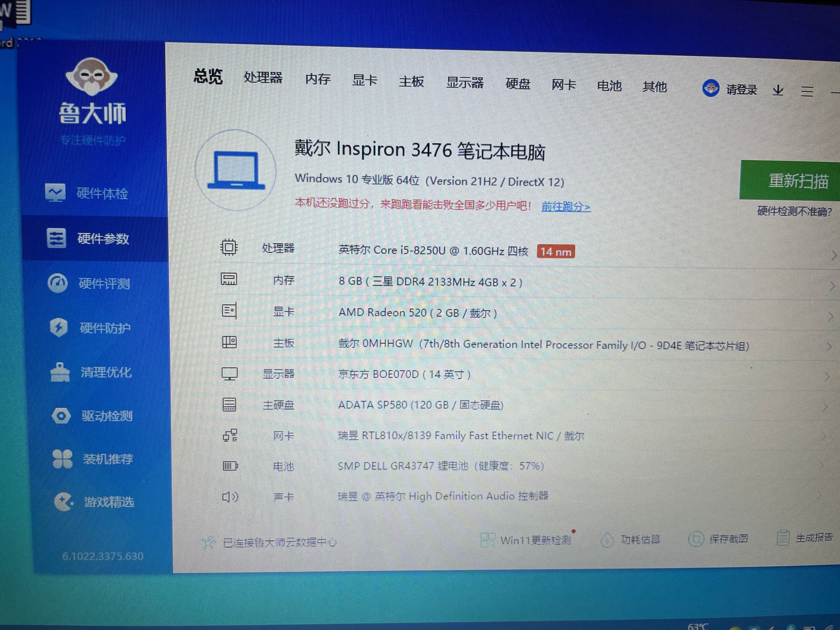Click the user avatar beside 请登录
This screenshot has height=630, width=840.
(711, 89)
